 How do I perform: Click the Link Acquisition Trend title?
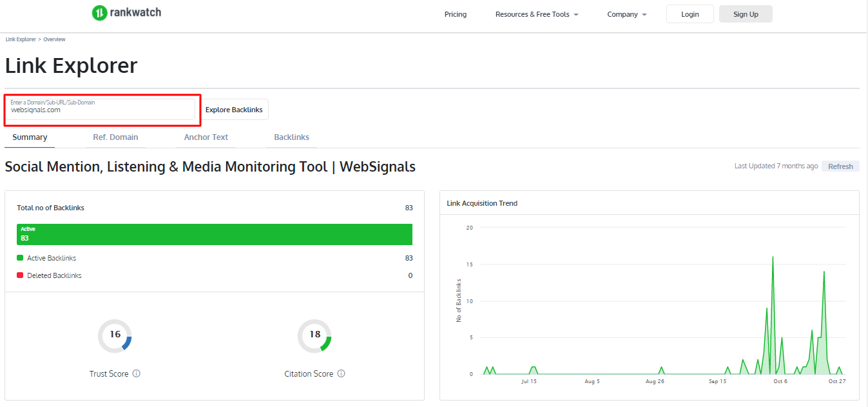click(482, 203)
